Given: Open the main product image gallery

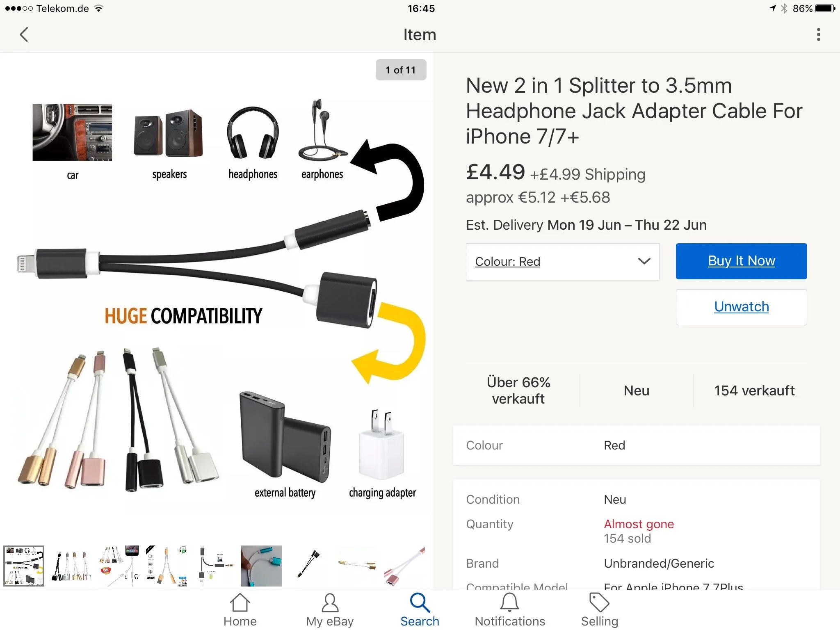Looking at the screenshot, I should tap(217, 295).
